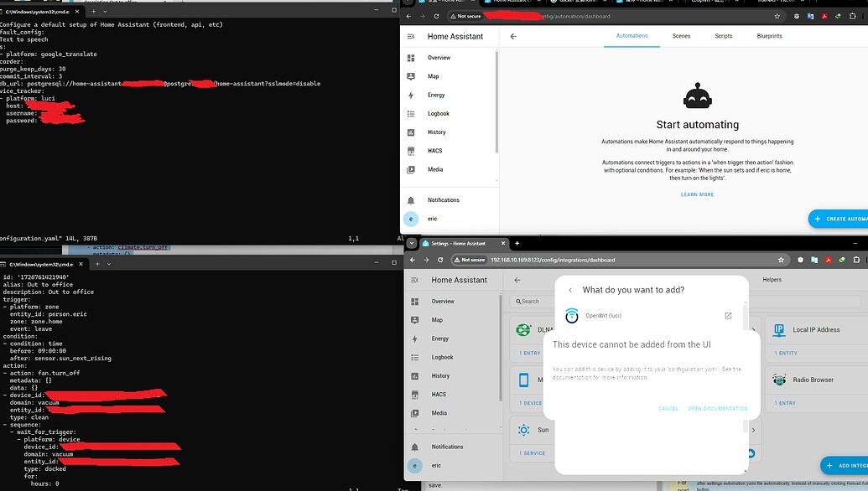Open the Logbook from the sidebar
Screen dimensions: 868x491
(415, 357)
